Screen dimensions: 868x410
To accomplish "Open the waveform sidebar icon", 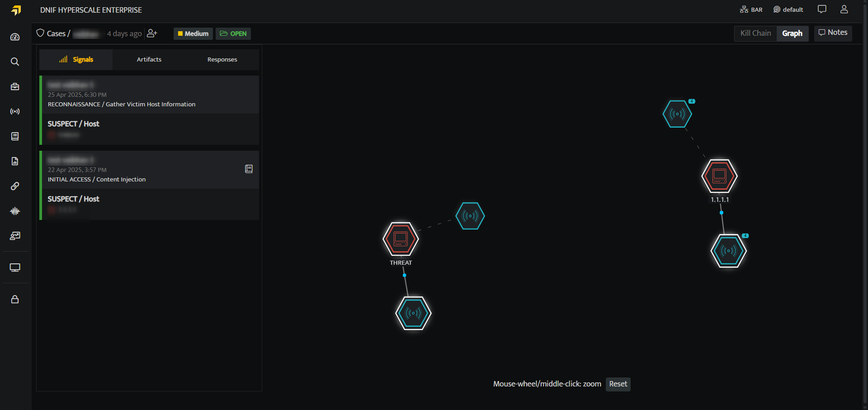I will pyautogui.click(x=15, y=211).
